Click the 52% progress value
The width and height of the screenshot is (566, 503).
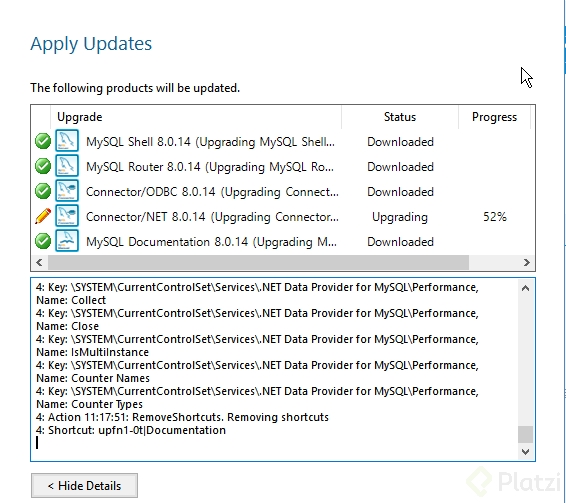click(495, 217)
